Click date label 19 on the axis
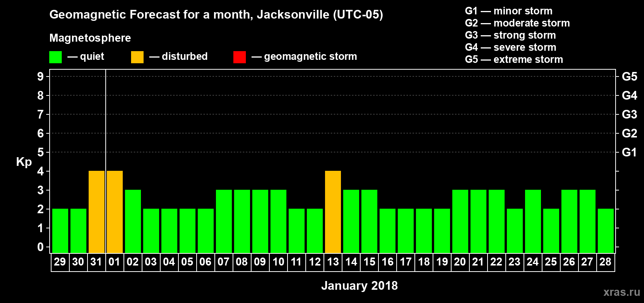This screenshot has width=644, height=303. pos(442,262)
